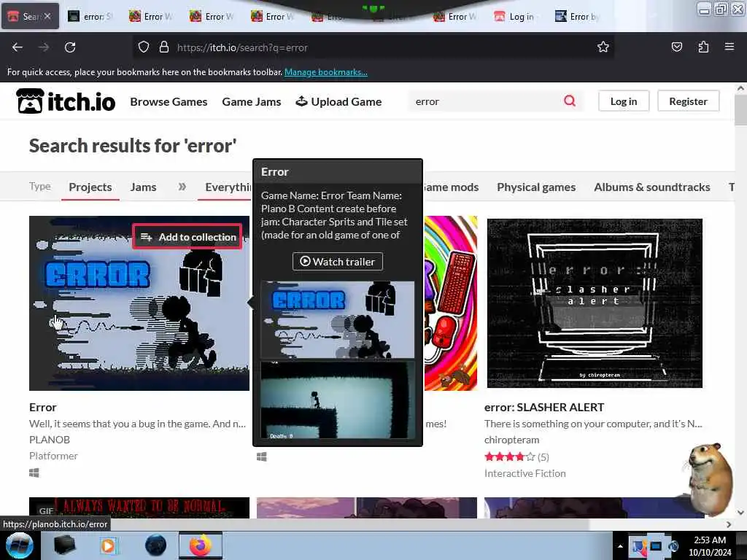Open the tracking protection shield icon
This screenshot has width=747, height=560.
click(x=144, y=47)
